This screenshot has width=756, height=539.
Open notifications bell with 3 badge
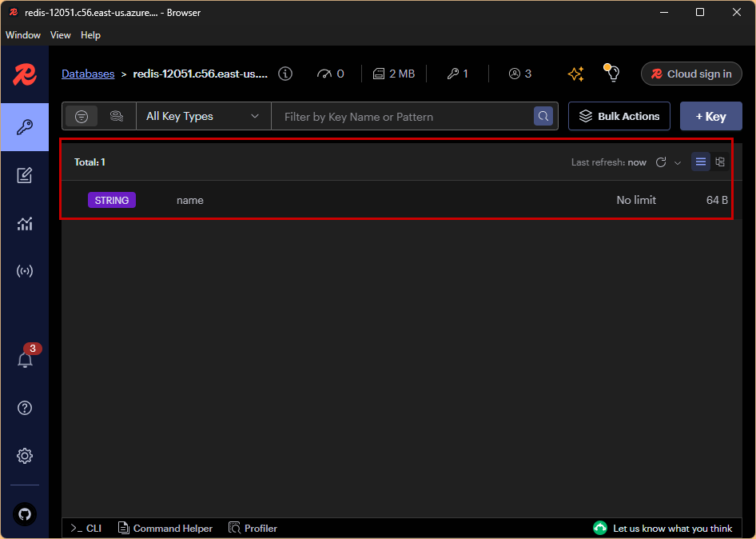coord(25,360)
